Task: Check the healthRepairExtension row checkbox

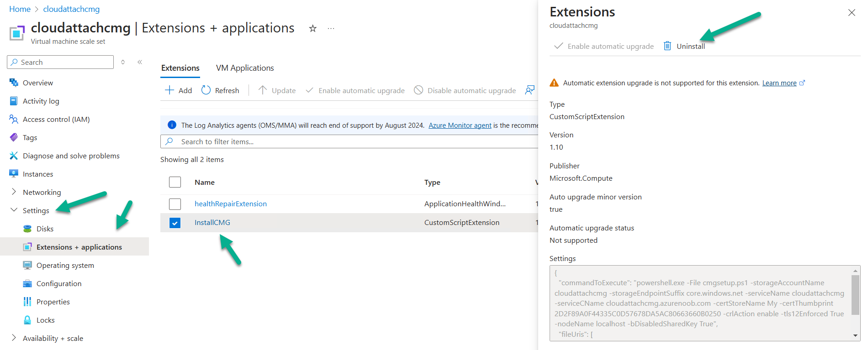Action: point(175,204)
